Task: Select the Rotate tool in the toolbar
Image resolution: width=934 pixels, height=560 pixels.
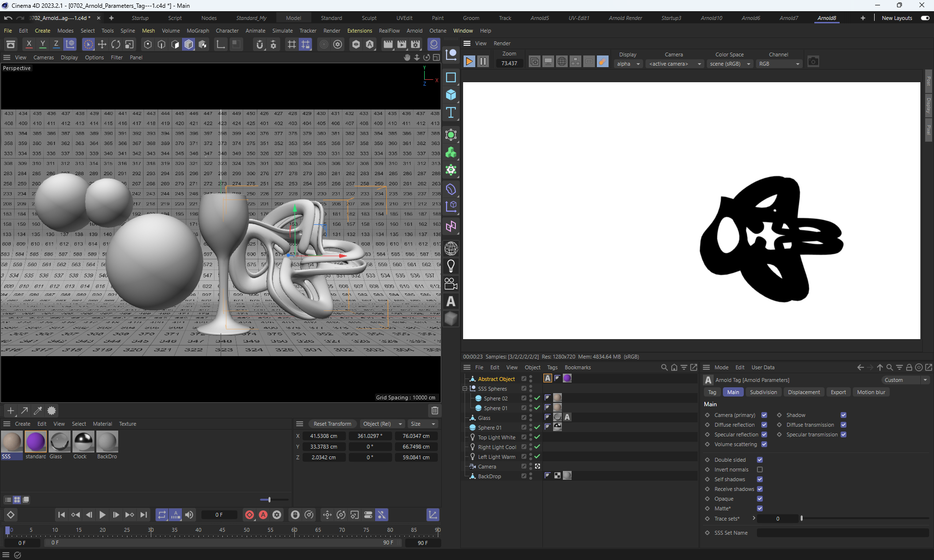Action: coord(116,44)
